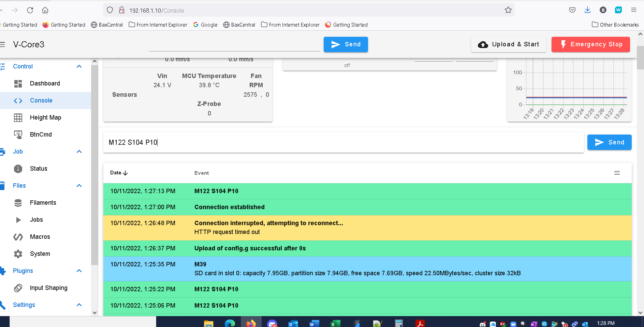644x327 pixels.
Task: Collapse the Job section chevron
Action: point(79,152)
